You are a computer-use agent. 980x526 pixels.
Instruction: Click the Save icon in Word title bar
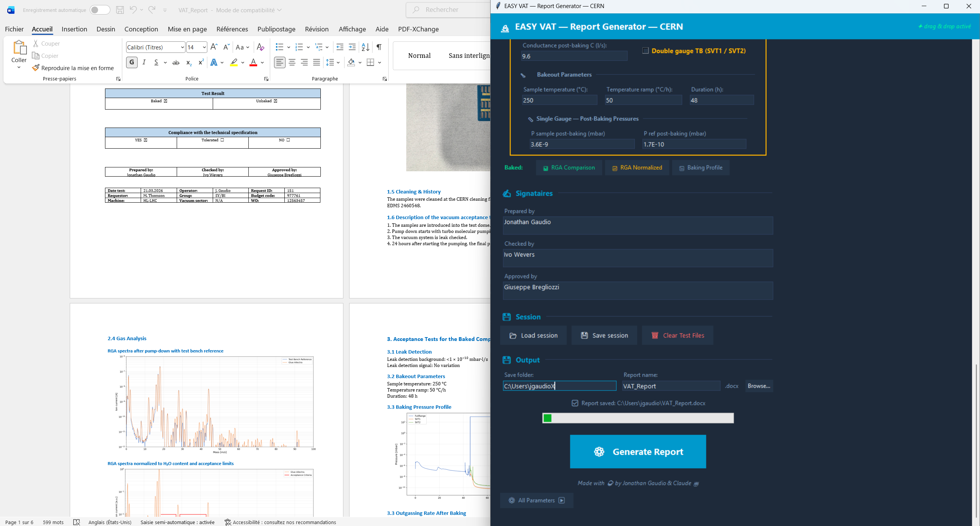pos(120,10)
